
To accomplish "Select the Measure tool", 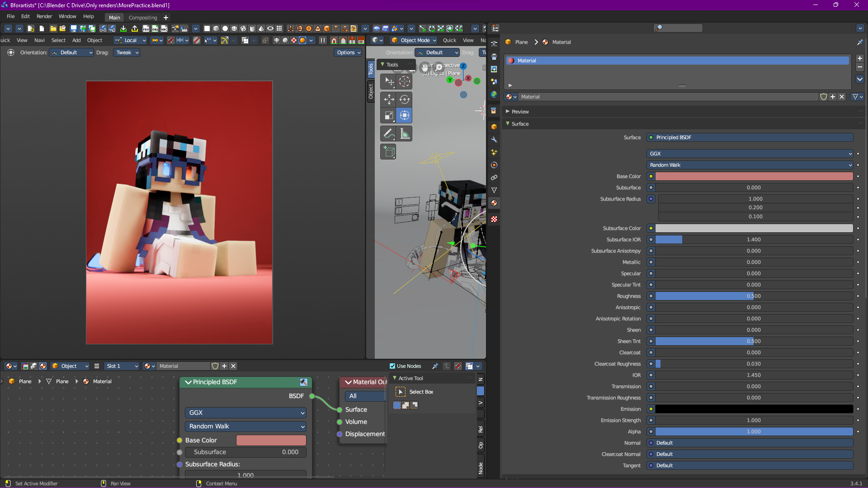I will [x=405, y=134].
